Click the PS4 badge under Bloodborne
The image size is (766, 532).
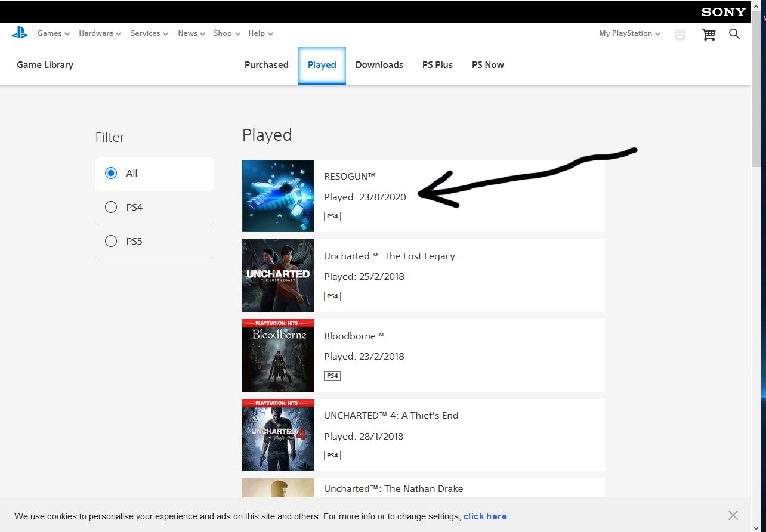[x=332, y=376]
